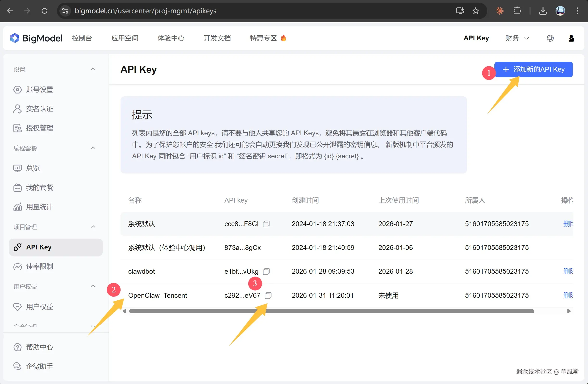Copy the clawdbot API key
Image resolution: width=588 pixels, height=384 pixels.
pos(266,272)
